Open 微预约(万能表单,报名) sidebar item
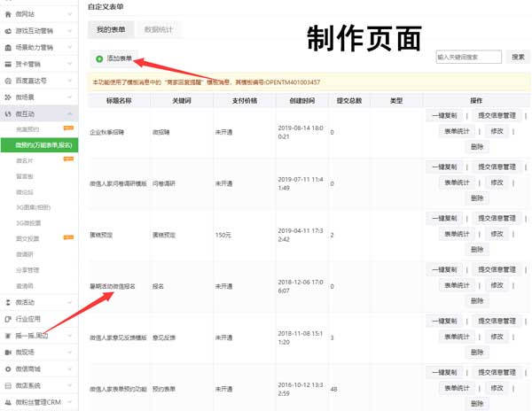 coord(39,145)
